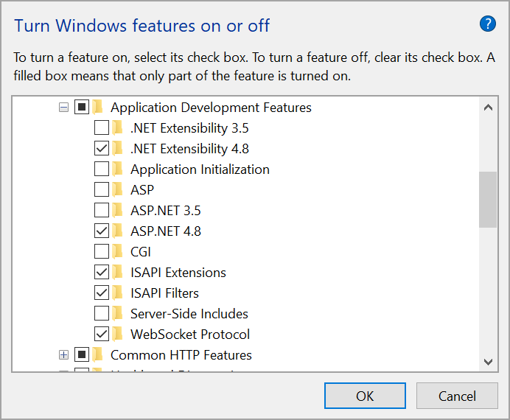Toggle the Application Development Features filled checkbox
This screenshot has height=420, width=510.
(82, 107)
